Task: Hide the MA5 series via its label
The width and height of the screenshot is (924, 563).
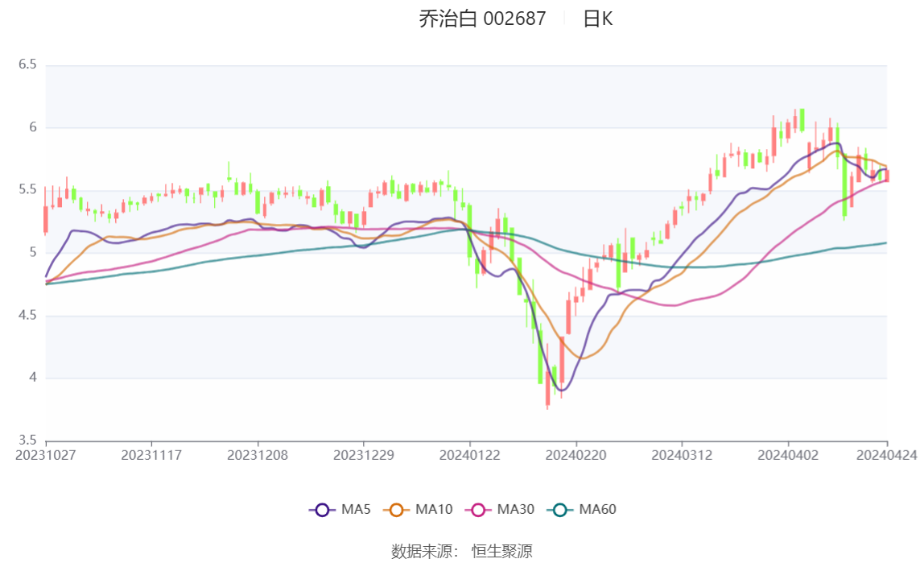Action: click(x=356, y=510)
